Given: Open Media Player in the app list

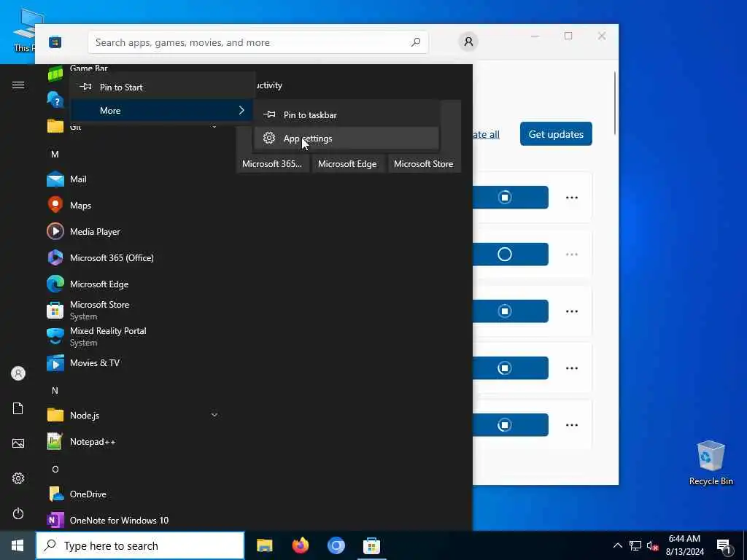Looking at the screenshot, I should (133, 231).
